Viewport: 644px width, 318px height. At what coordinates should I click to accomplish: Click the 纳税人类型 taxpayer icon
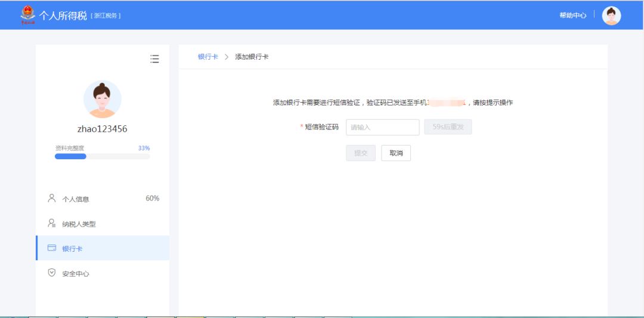[x=51, y=223]
